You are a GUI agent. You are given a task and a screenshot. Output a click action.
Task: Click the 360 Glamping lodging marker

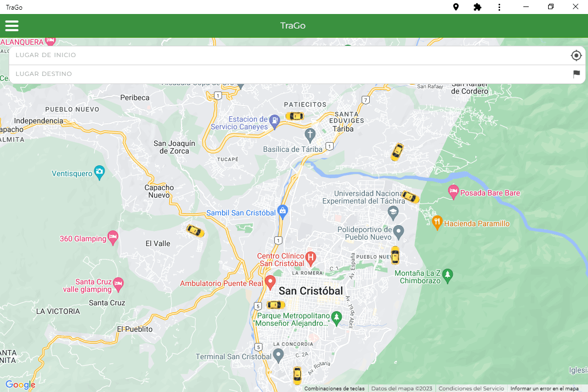click(x=113, y=237)
